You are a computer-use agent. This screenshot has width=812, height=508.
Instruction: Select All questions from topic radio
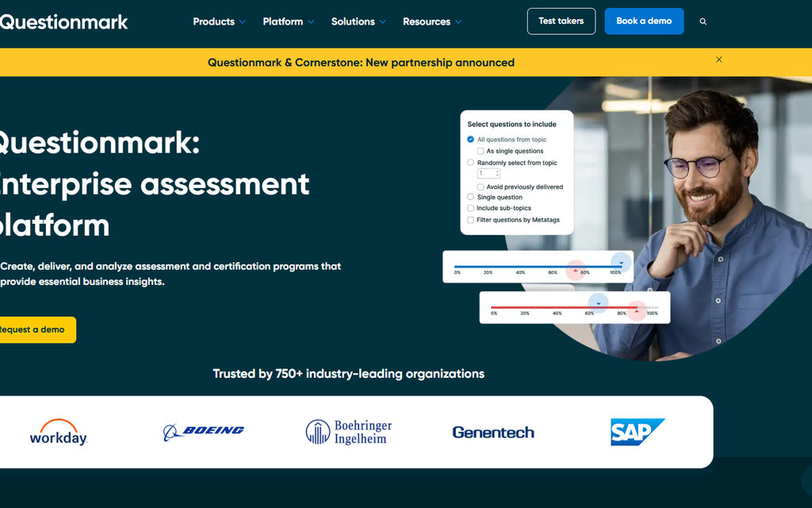470,140
